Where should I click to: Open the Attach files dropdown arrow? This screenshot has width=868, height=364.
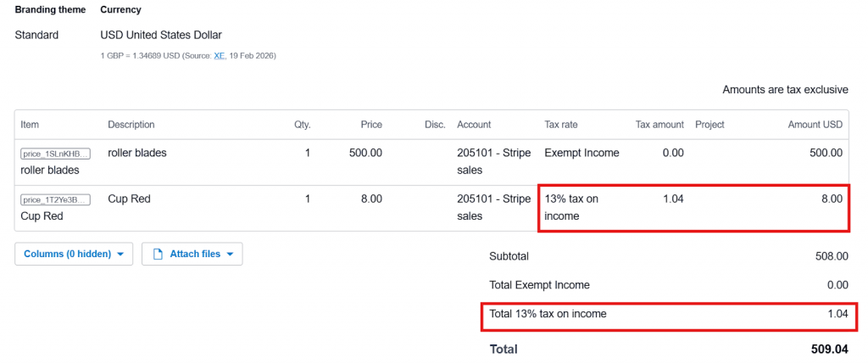(230, 255)
